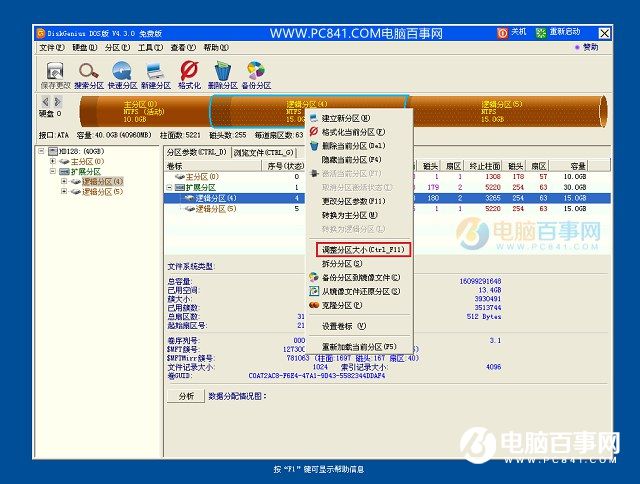The width and height of the screenshot is (640, 484).
Task: Open the Tools (工具) menu
Action: [x=150, y=48]
